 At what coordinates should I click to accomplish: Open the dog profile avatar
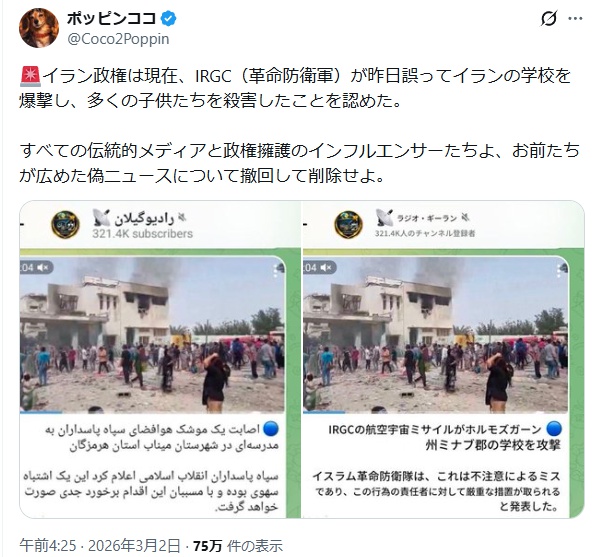pyautogui.click(x=39, y=28)
